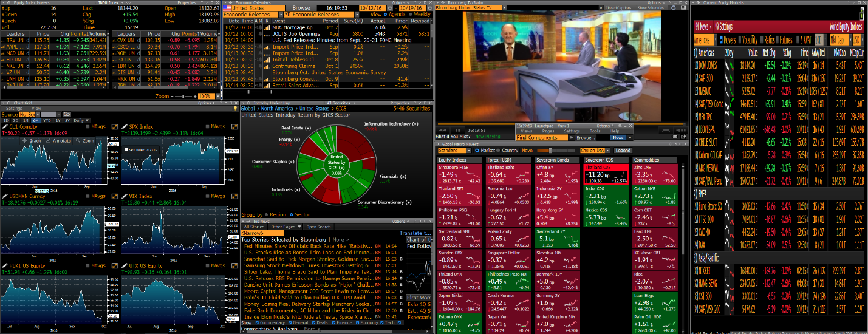This screenshot has width=868, height=334.
Task: Select the Annotate tool on CL1 chart
Action: (x=58, y=141)
